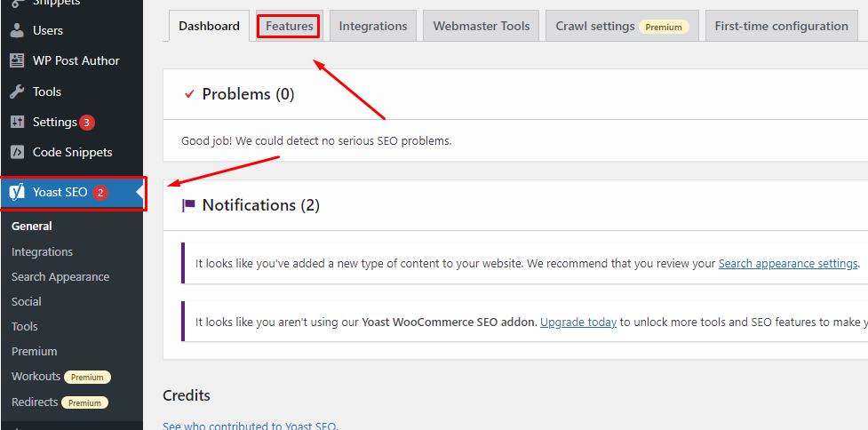Open the Integrations tab

click(373, 26)
